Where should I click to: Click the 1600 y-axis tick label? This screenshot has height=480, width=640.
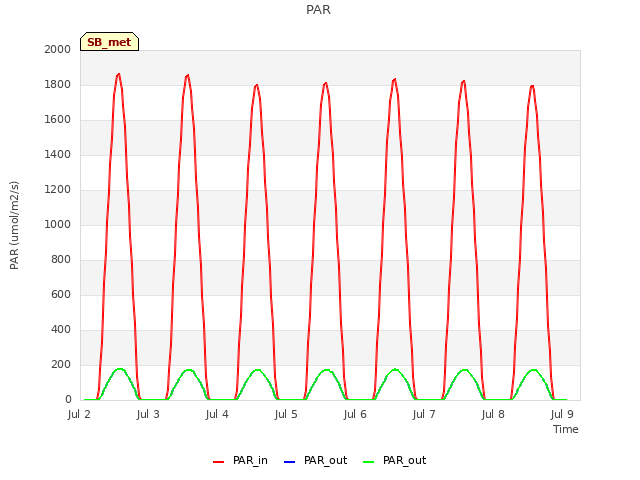58,120
